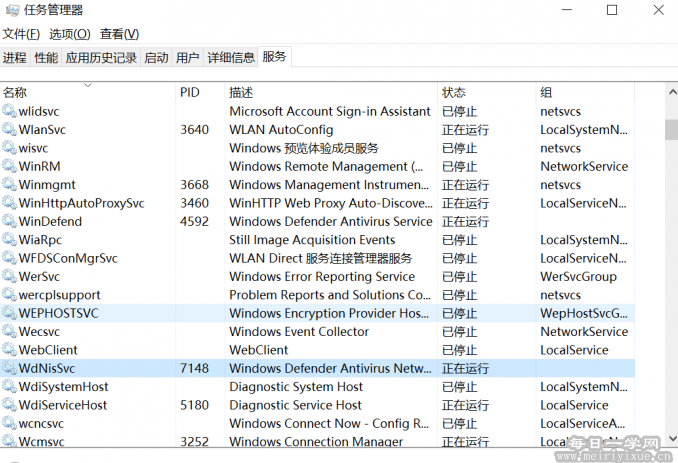678x463 pixels.
Task: Click the gear icon beside Winmgmt
Action: [x=9, y=185]
